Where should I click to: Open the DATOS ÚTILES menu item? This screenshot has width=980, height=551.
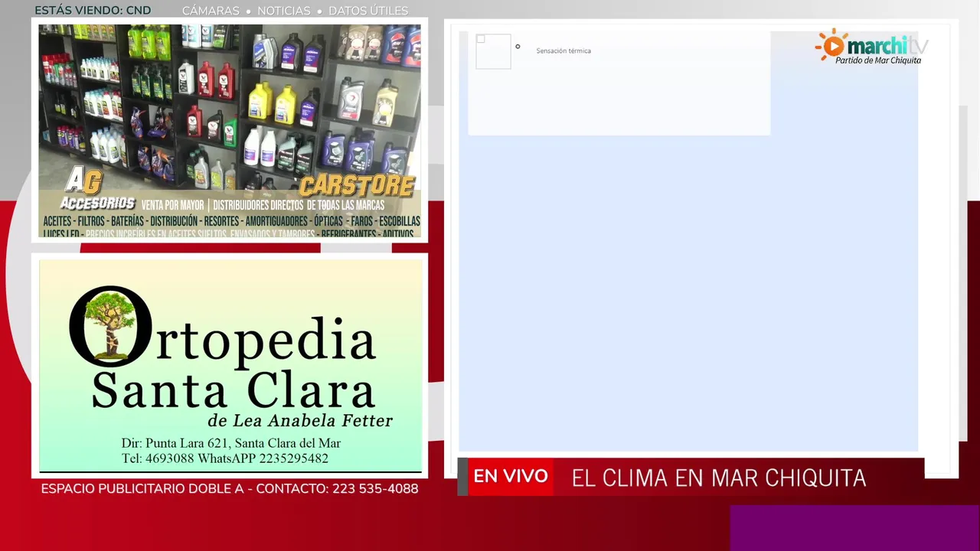368,11
